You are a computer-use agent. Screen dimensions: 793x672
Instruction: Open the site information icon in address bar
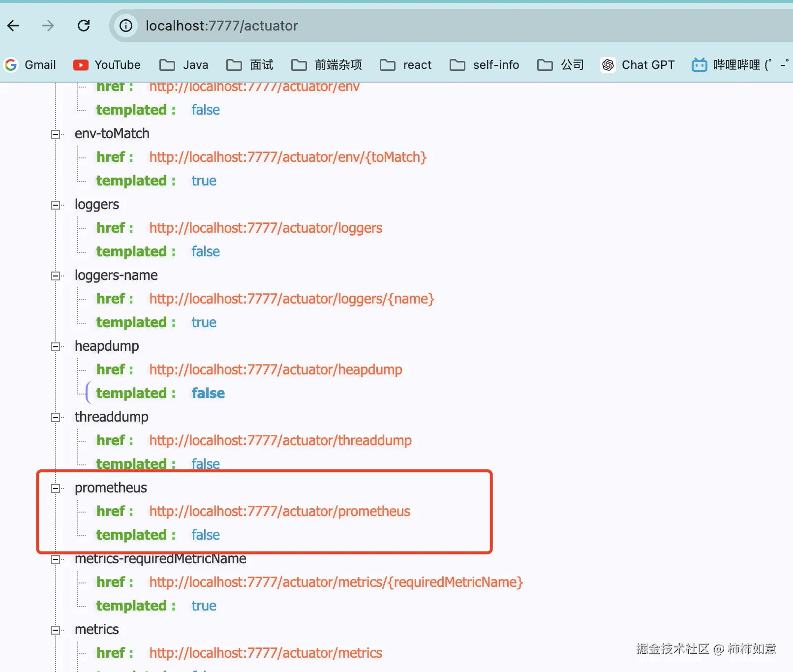[x=125, y=26]
